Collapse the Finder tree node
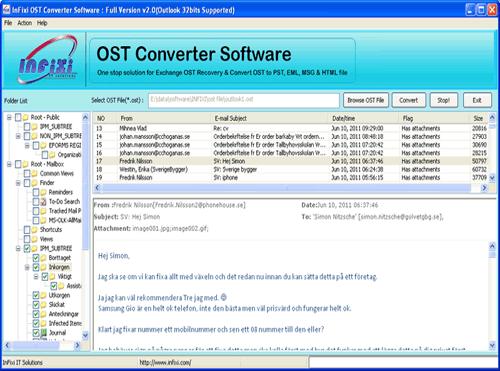The image size is (500, 371). [18, 183]
